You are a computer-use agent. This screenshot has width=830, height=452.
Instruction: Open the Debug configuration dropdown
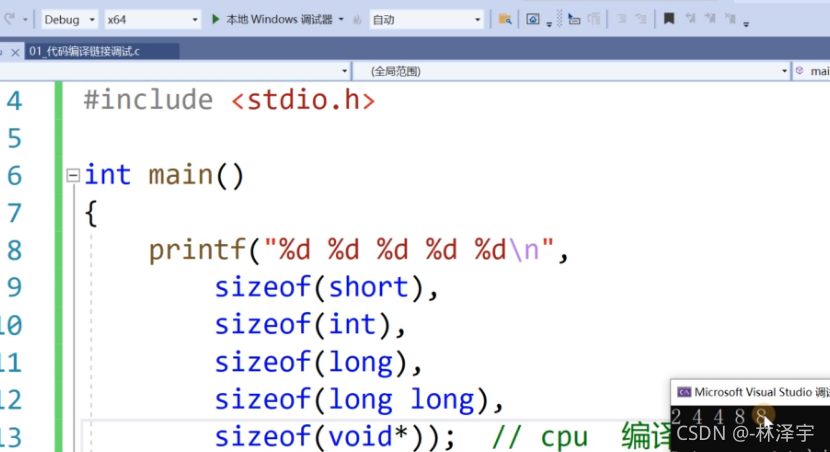point(69,20)
